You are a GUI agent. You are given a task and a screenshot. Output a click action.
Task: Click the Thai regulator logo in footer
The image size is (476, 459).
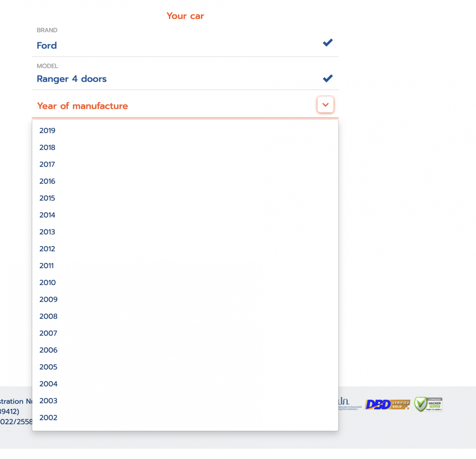tap(350, 404)
